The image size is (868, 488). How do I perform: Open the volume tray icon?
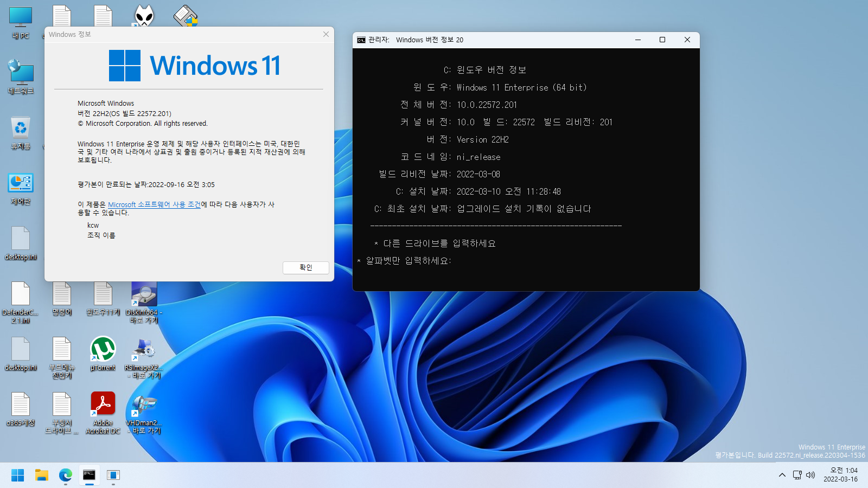click(x=810, y=475)
